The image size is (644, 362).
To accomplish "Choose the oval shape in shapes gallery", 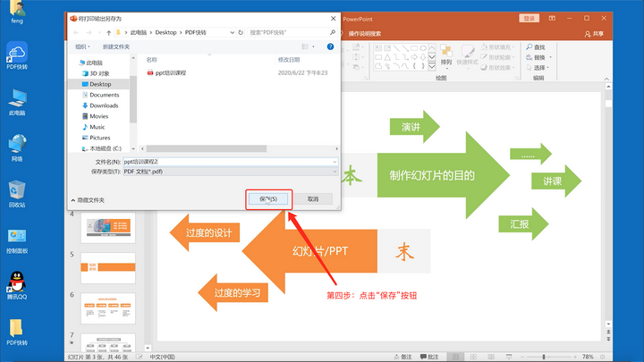I will coord(422,48).
